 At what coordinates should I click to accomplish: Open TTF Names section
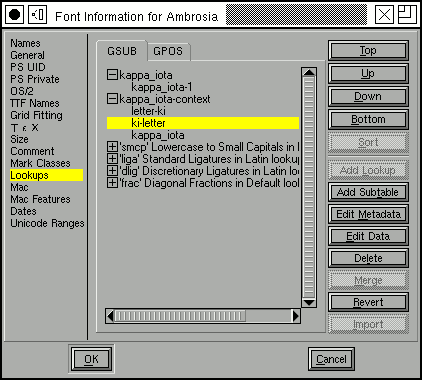35,103
